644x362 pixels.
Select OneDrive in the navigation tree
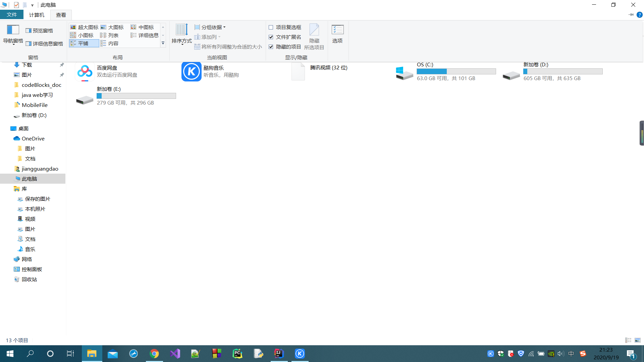tap(33, 138)
